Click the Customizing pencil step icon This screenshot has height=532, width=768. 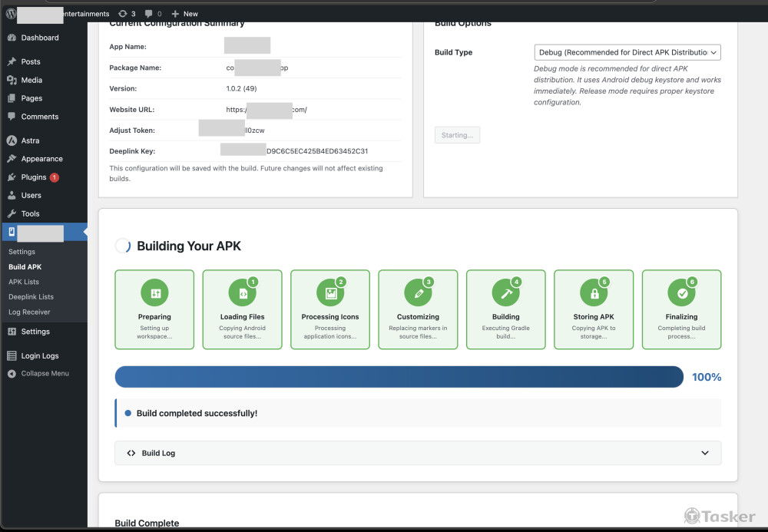point(418,292)
